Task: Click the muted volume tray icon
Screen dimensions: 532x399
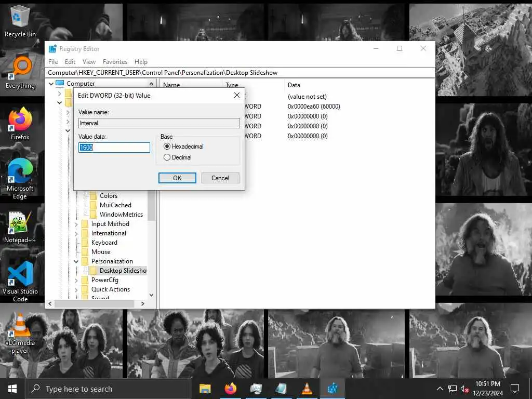Action: coord(464,389)
